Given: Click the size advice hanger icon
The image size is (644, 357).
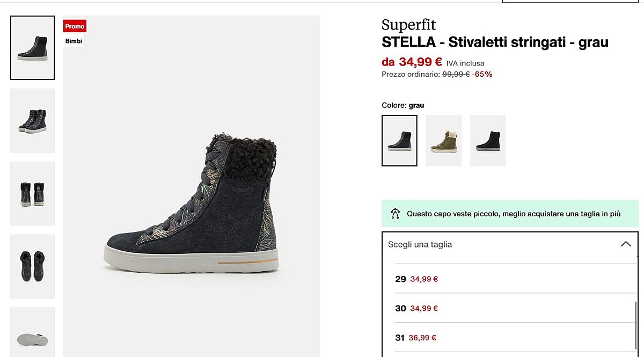Looking at the screenshot, I should pyautogui.click(x=396, y=214).
